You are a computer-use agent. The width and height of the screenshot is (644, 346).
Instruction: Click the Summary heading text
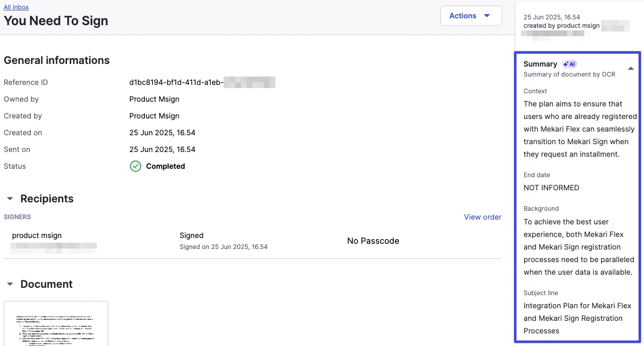540,64
